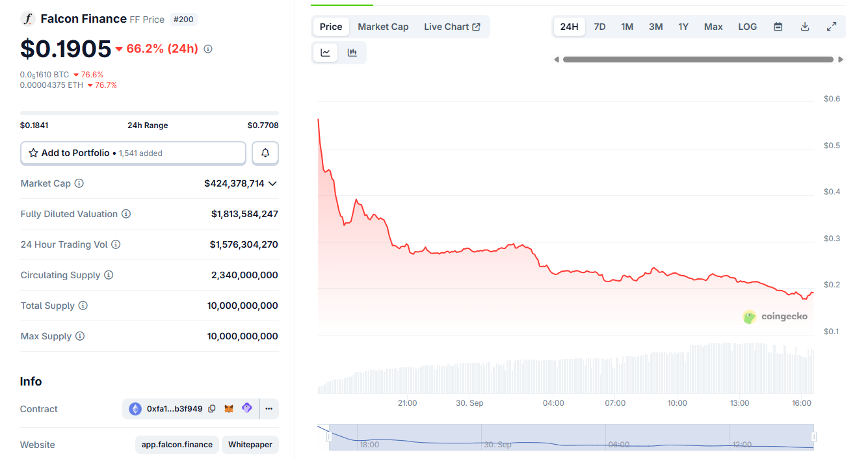Switch to line chart view icon
The width and height of the screenshot is (868, 459).
click(325, 53)
